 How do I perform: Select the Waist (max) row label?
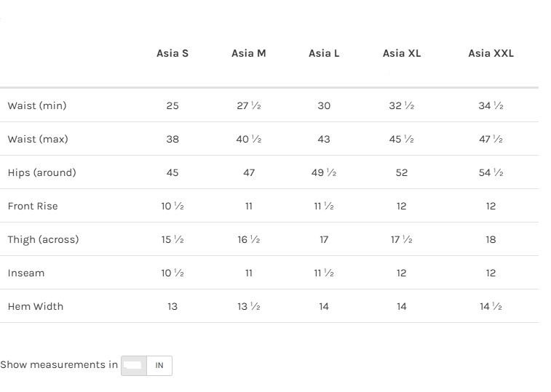[x=38, y=139]
